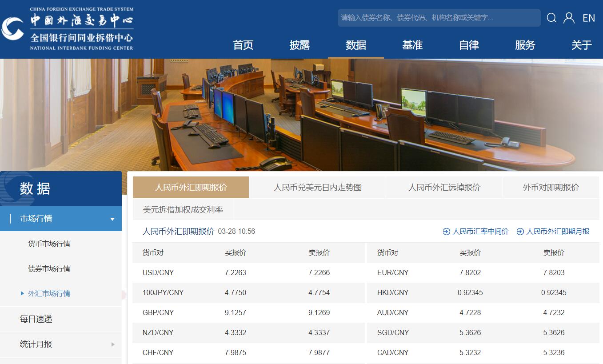
Task: Switch to 美元拆借加权成交利率 tab
Action: click(183, 209)
